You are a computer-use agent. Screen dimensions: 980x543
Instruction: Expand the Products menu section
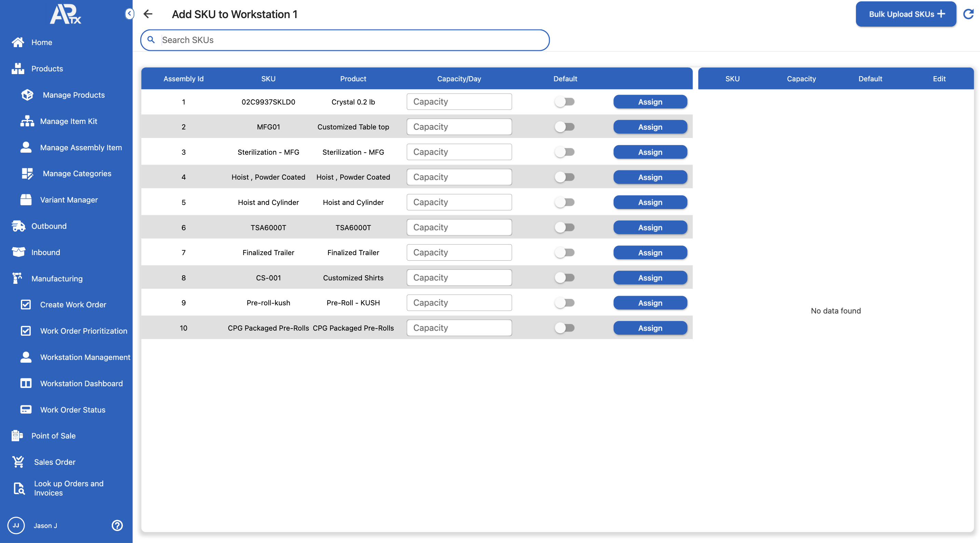coord(47,68)
